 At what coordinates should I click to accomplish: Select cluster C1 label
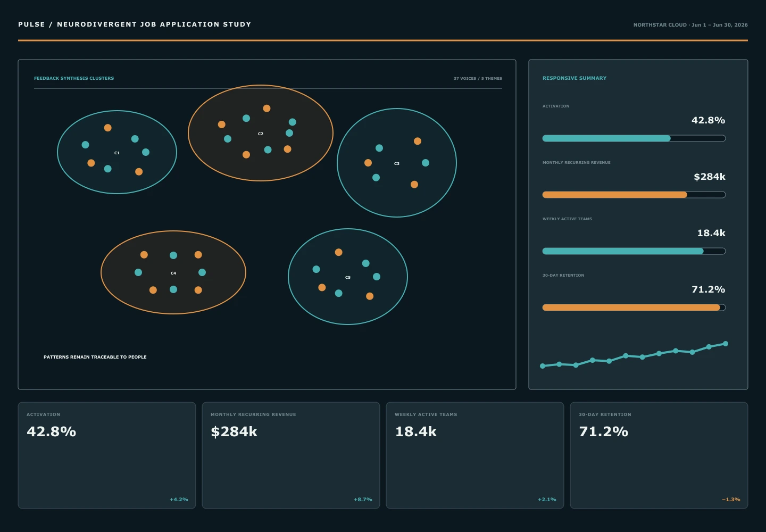click(117, 153)
